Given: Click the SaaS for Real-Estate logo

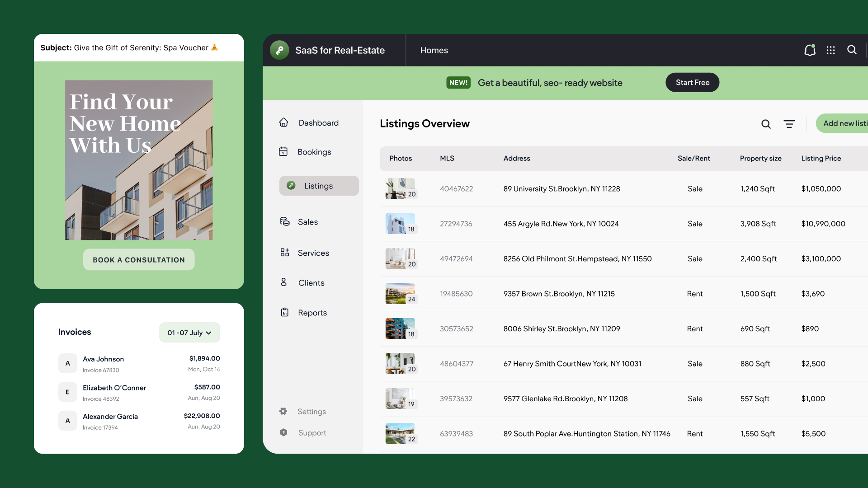Looking at the screenshot, I should tap(279, 50).
